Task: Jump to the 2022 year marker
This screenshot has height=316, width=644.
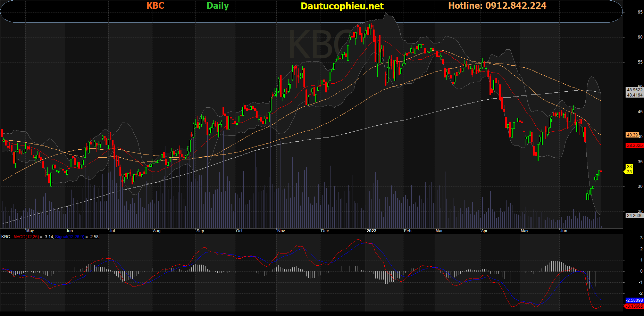Action: tap(371, 231)
